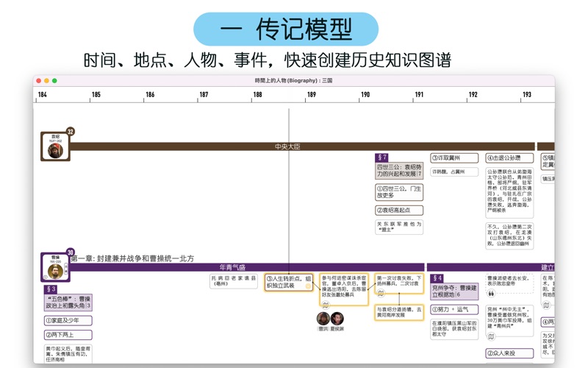Screen dimensions: 588x368
Task: Click chapter title 第一章:封建兼并战争和曹操统一北方
Action: [x=132, y=259]
